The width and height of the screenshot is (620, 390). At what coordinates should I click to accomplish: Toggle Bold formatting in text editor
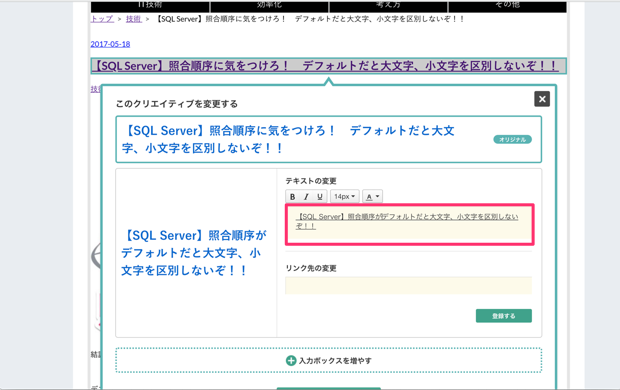pos(293,197)
